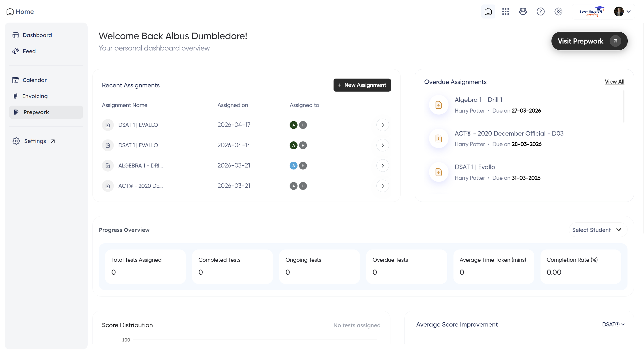
Task: Expand the Select Student dropdown
Action: (597, 230)
